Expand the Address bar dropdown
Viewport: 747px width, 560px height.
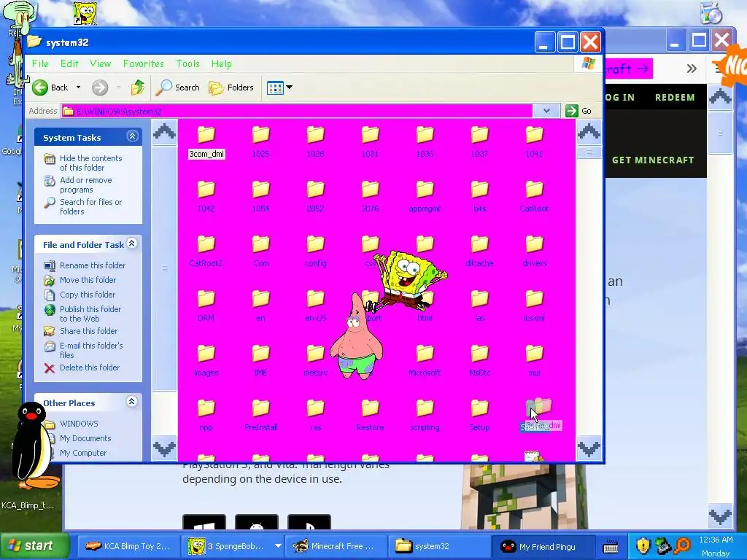pos(547,111)
